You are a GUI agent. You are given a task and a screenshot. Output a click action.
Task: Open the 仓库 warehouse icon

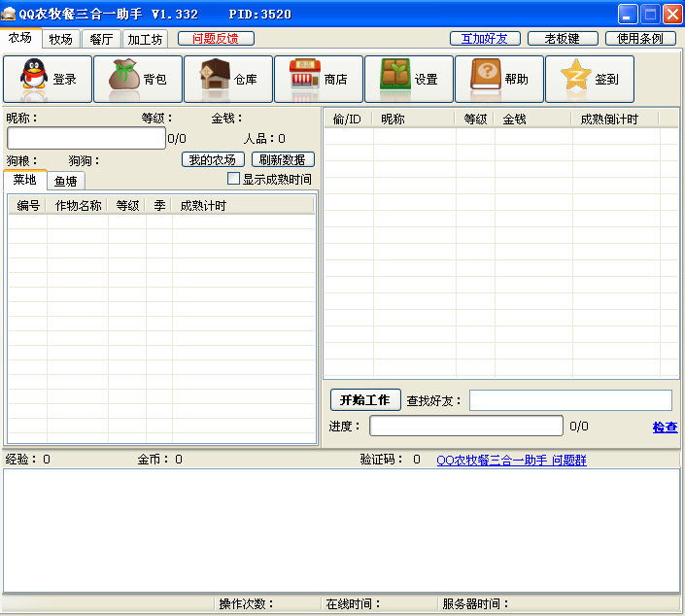[x=215, y=79]
